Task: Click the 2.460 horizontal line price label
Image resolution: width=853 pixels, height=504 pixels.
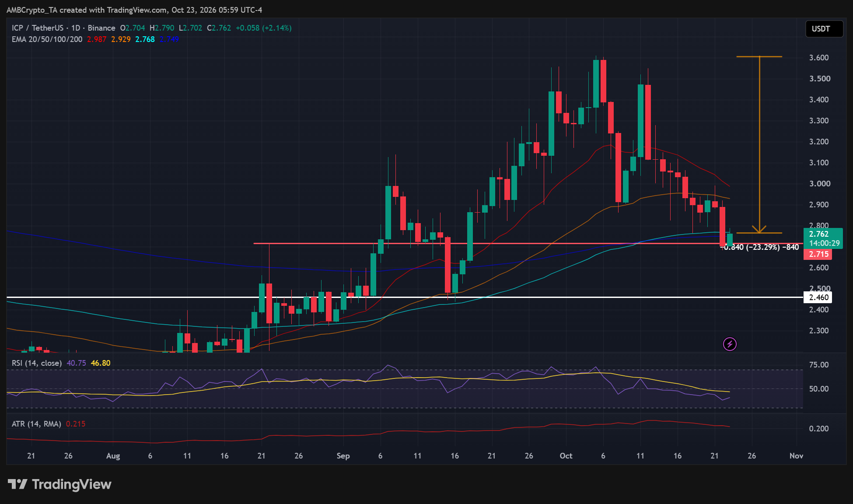Action: pos(818,297)
